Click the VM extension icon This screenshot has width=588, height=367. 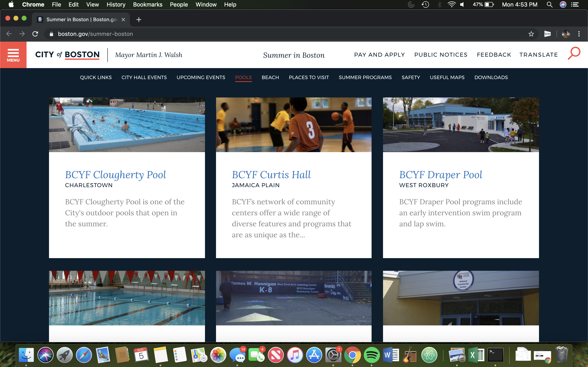[x=547, y=34]
